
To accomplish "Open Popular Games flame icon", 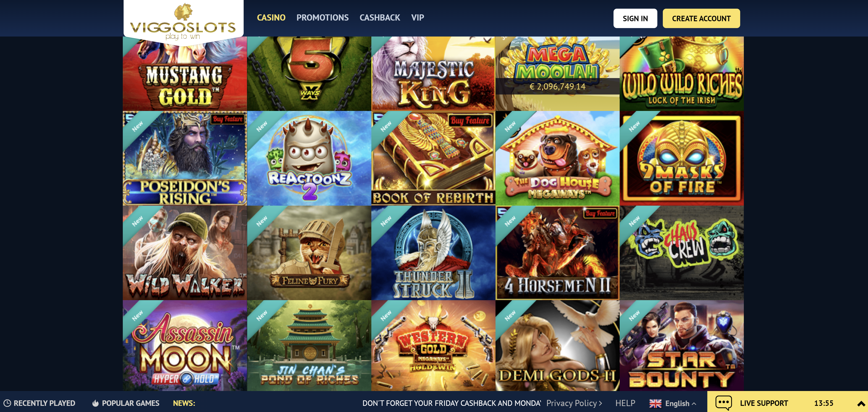I will 96,403.
